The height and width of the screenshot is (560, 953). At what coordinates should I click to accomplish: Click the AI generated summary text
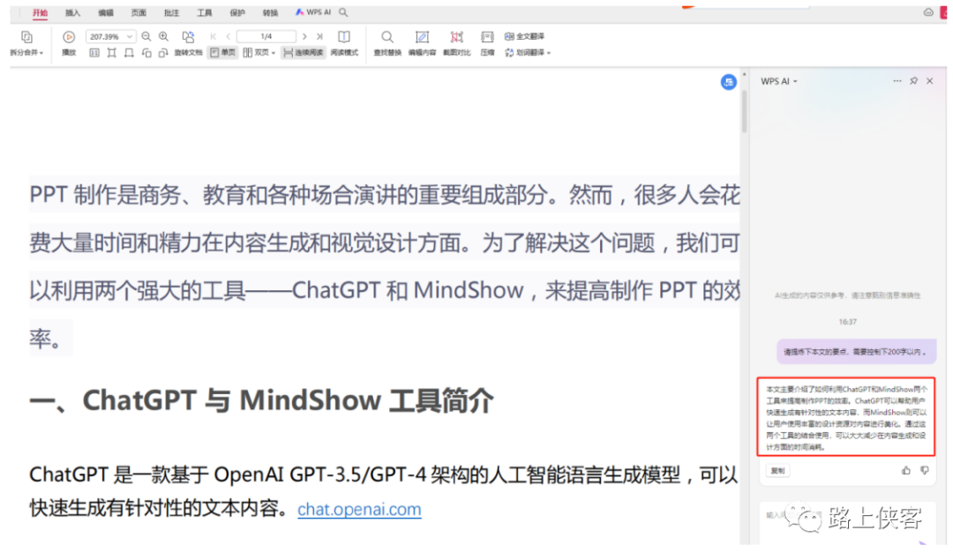[846, 417]
